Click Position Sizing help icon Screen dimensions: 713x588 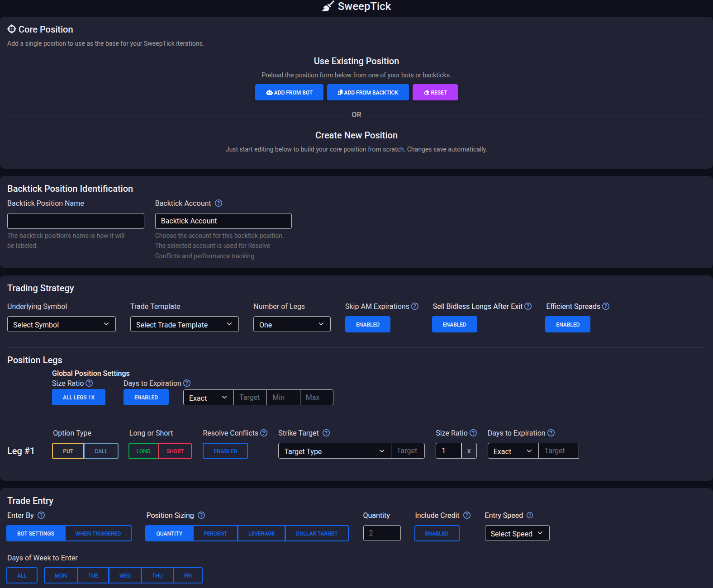pyautogui.click(x=201, y=515)
